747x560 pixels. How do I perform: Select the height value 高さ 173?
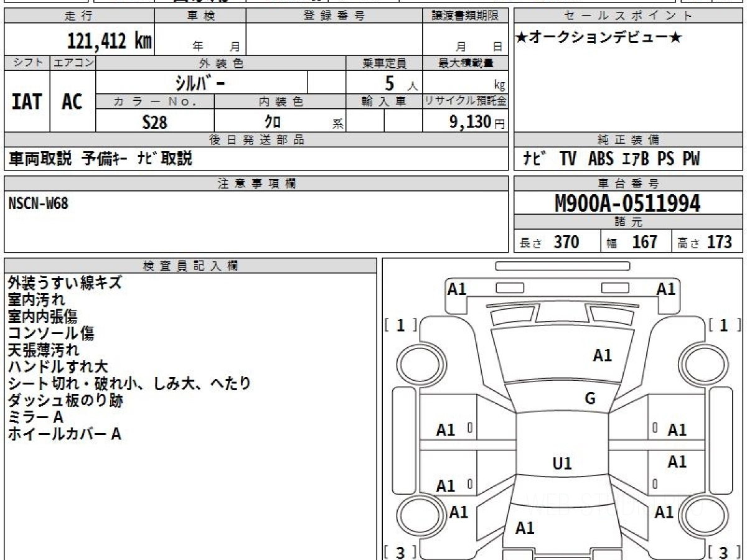[x=705, y=242]
